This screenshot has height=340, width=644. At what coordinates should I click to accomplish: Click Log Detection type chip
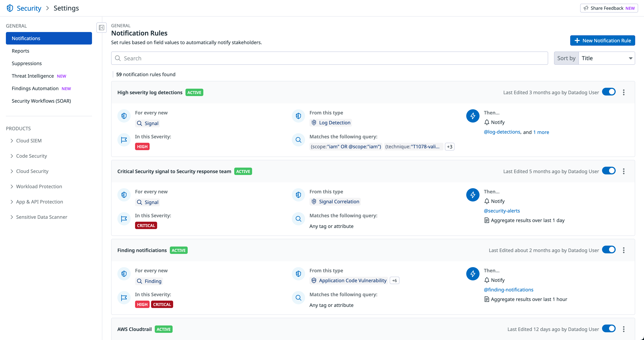click(x=331, y=123)
